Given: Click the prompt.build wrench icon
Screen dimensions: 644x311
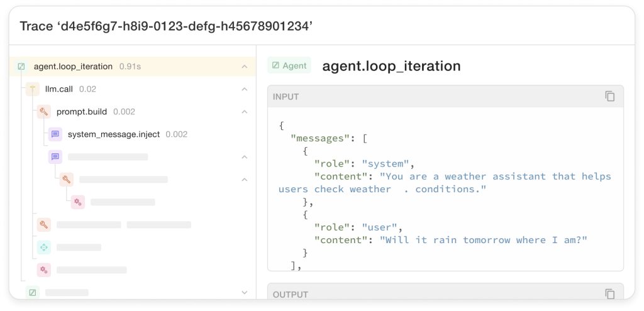Looking at the screenshot, I should coord(44,112).
